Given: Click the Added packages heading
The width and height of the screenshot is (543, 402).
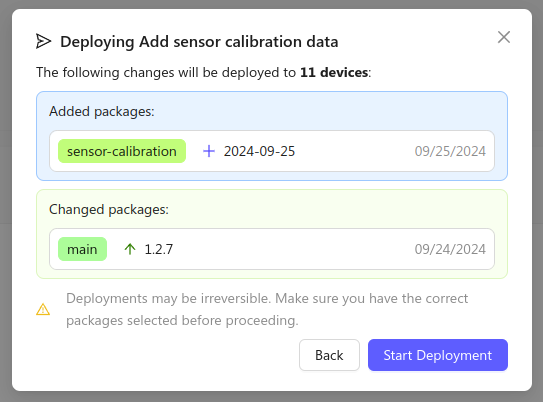Looking at the screenshot, I should pos(102,111).
